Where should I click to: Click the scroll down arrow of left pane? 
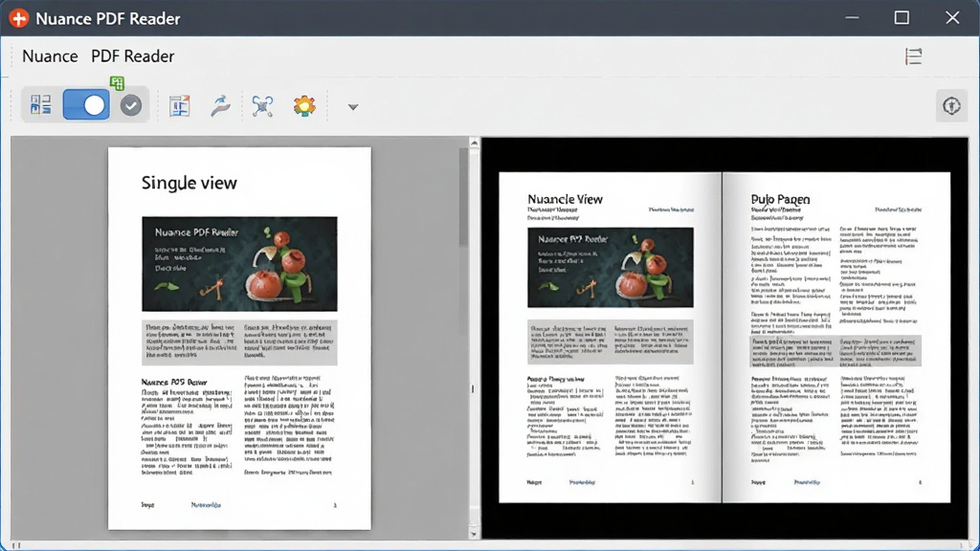coord(475,534)
